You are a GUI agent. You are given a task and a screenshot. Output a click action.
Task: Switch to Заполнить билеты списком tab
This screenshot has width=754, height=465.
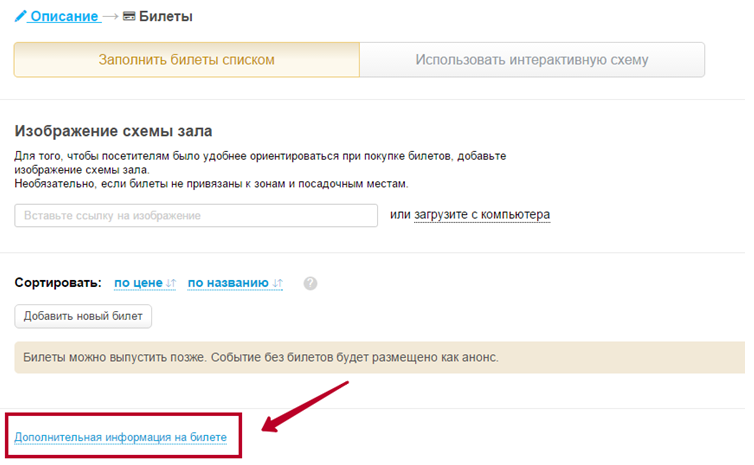187,60
